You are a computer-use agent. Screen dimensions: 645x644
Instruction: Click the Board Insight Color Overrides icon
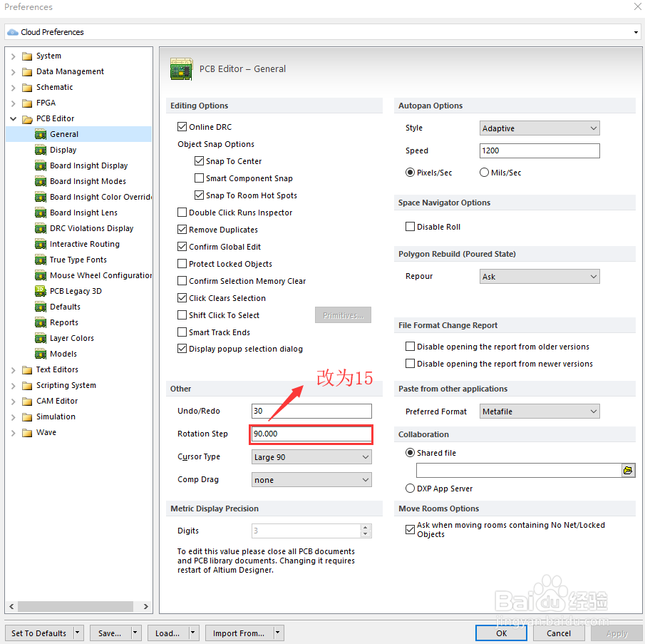[41, 197]
